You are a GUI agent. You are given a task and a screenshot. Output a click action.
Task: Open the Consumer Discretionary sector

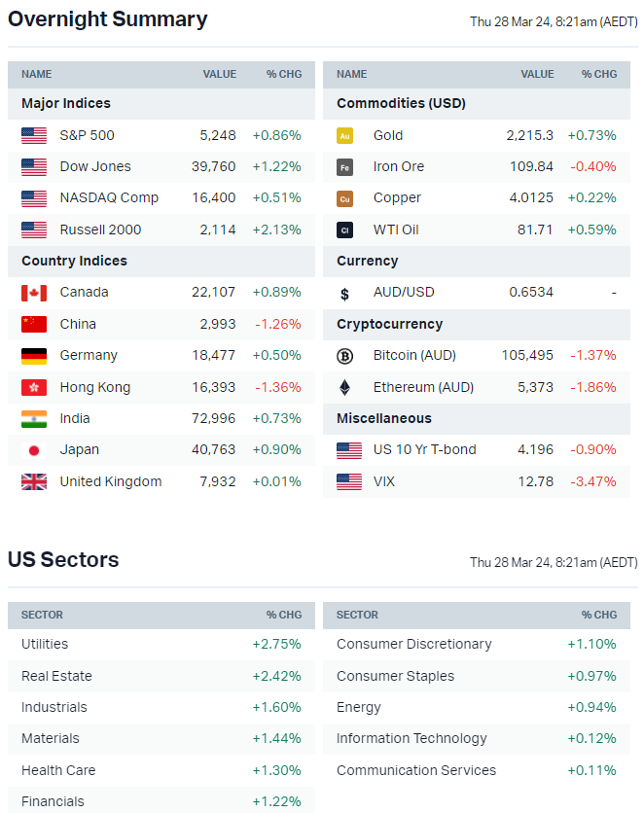(x=413, y=644)
